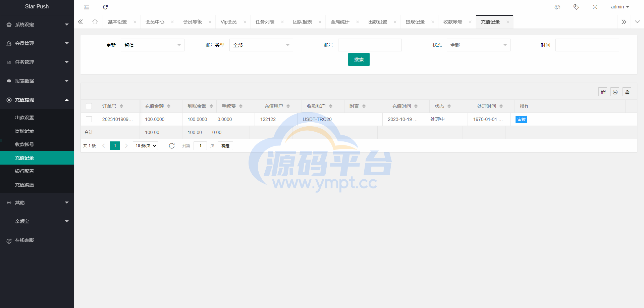
Task: Switch to the 任务列表 tab
Action: coord(265,22)
